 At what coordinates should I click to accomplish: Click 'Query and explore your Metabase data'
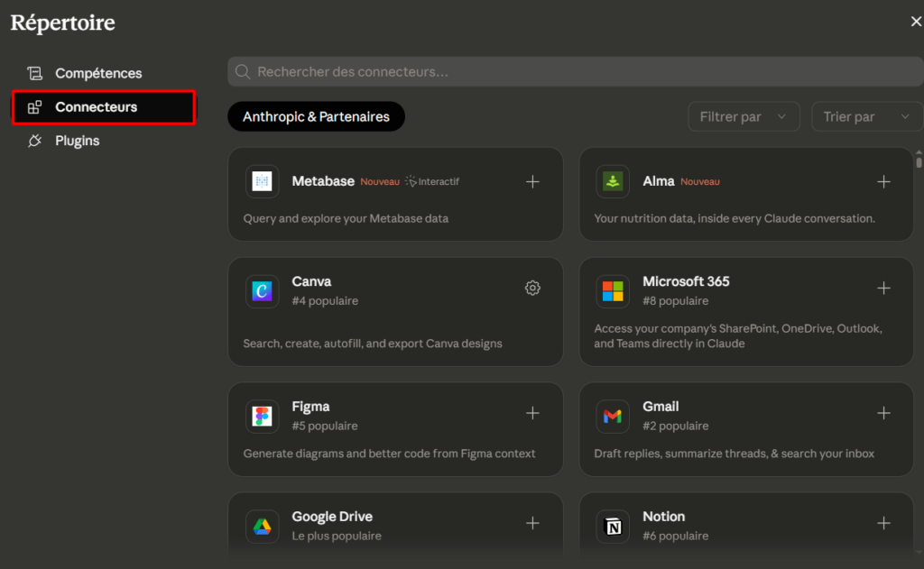(x=346, y=218)
